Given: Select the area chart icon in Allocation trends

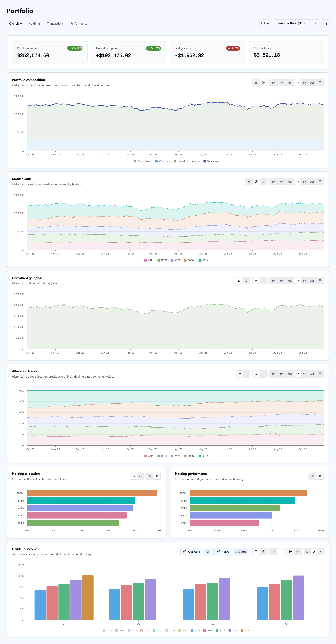Looking at the screenshot, I should click(256, 374).
